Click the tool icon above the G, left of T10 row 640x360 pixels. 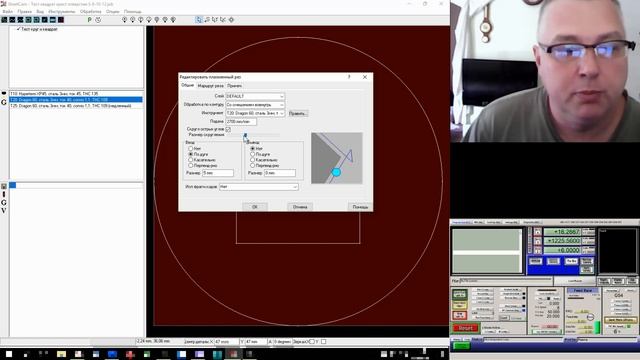[4, 93]
